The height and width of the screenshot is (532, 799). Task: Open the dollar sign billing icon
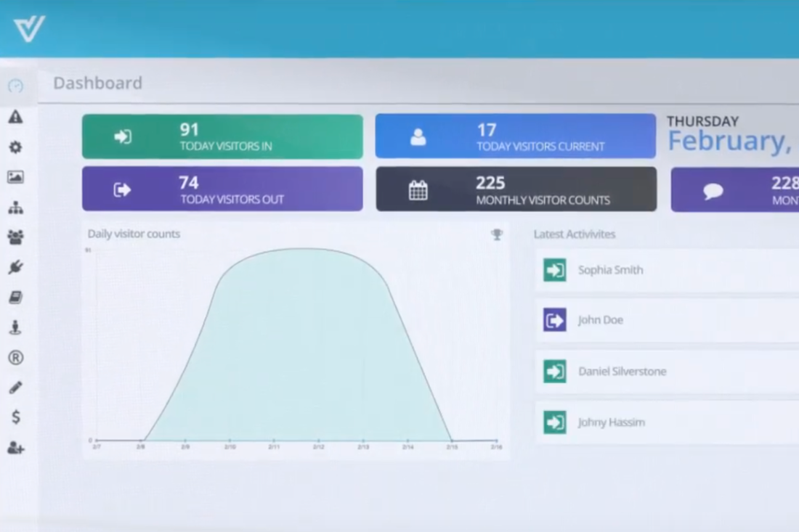[x=15, y=417]
